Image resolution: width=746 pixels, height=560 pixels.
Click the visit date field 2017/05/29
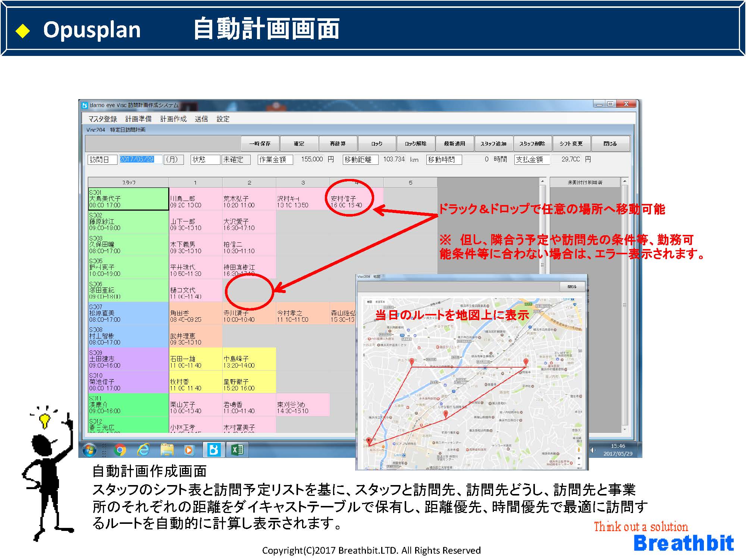(140, 160)
